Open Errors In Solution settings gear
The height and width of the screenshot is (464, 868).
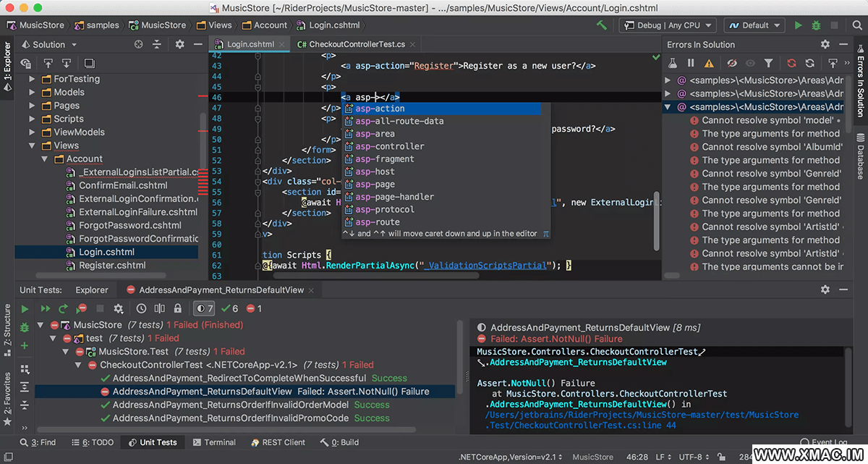pos(825,44)
